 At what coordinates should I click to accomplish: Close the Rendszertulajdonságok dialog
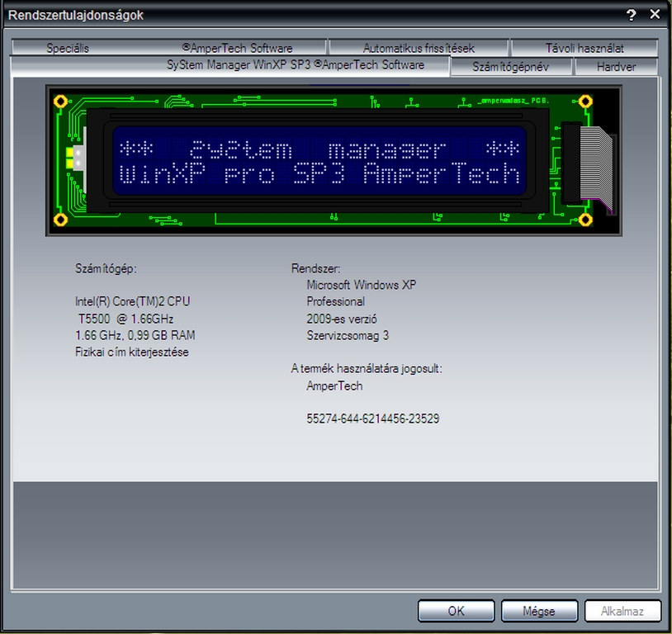(655, 15)
